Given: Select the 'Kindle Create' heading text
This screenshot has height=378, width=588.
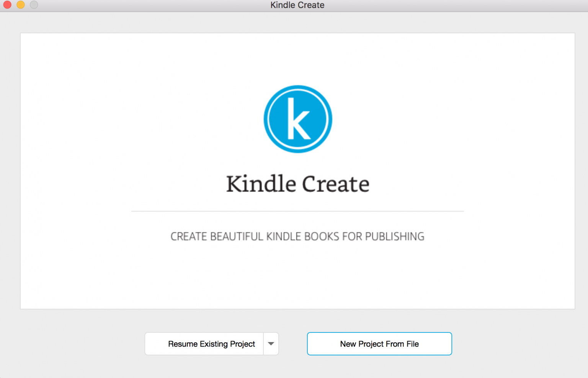Looking at the screenshot, I should tap(297, 184).
